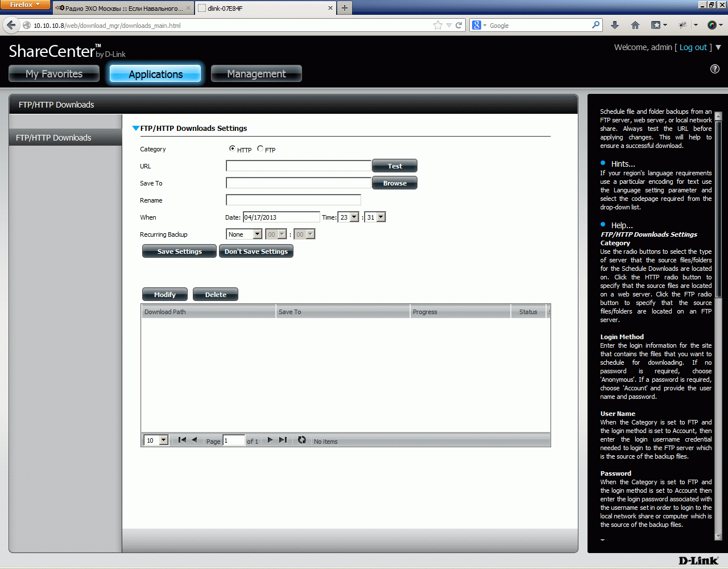Click the Delete button above the table
Image resolution: width=728 pixels, height=569 pixels.
(216, 294)
